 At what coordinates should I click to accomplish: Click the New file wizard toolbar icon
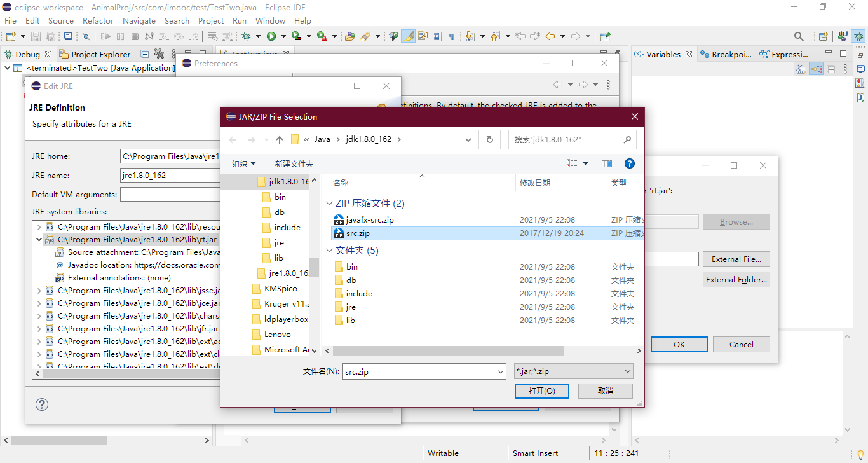[x=11, y=37]
